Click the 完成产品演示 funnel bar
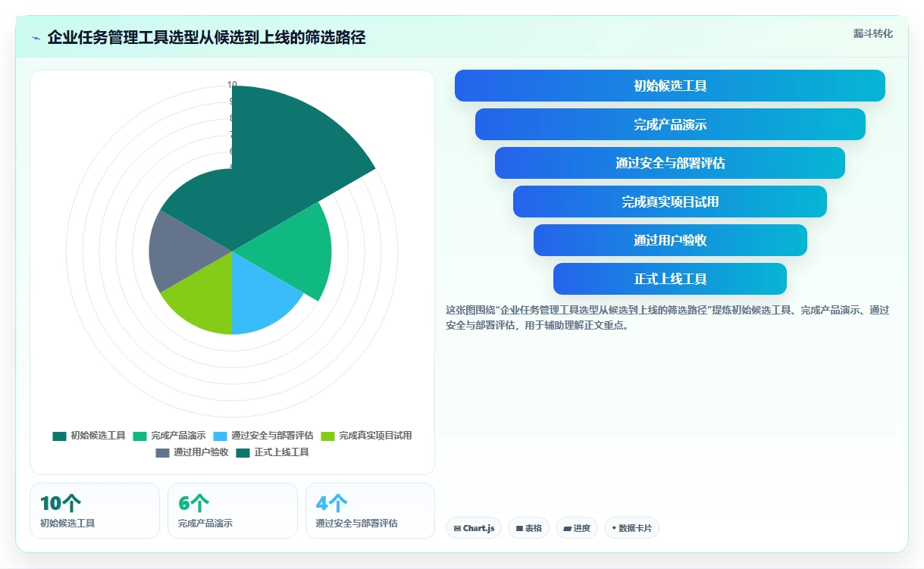 [670, 124]
